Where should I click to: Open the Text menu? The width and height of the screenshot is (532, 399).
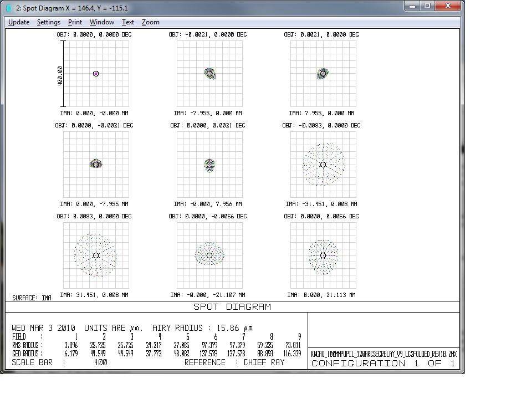click(x=128, y=22)
